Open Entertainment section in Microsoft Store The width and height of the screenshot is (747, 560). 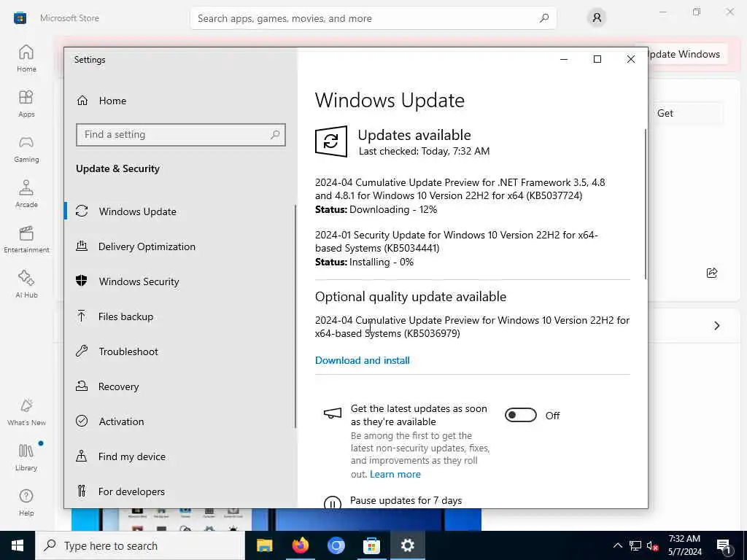point(26,239)
